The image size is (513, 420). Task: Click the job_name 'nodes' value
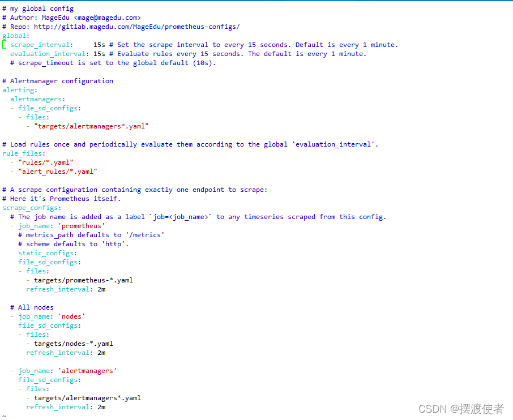click(x=72, y=316)
